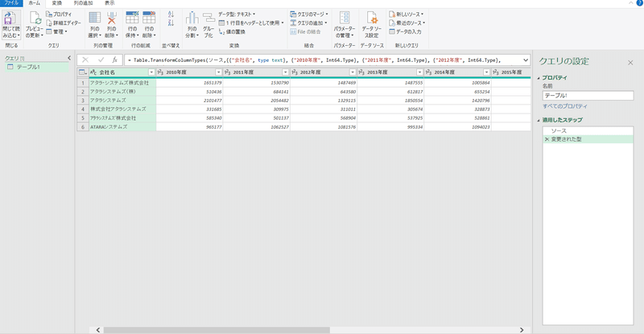
Task: Open the 会社名 column filter dropdown
Action: coord(151,72)
